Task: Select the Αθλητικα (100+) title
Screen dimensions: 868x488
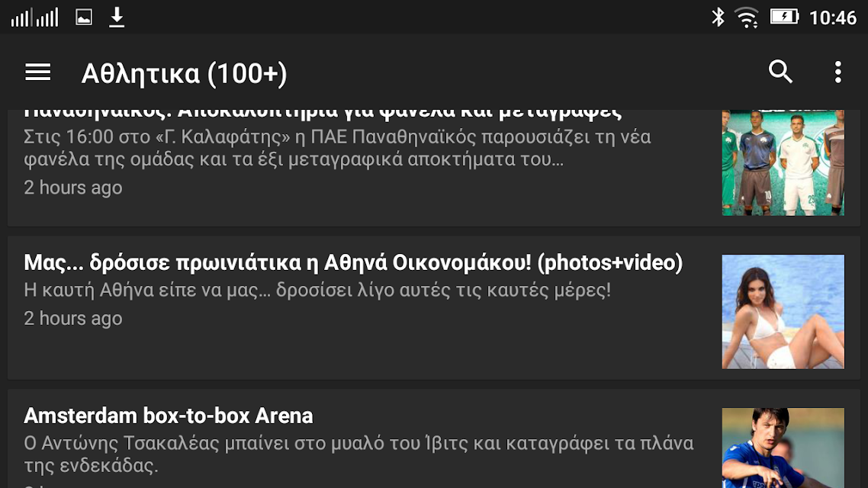Action: coord(184,74)
